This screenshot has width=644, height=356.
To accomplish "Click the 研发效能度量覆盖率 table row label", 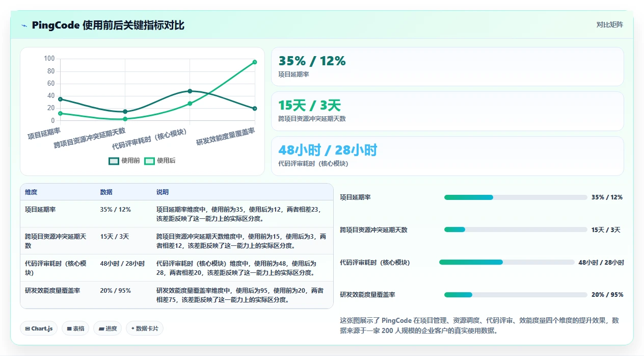I will pos(52,291).
